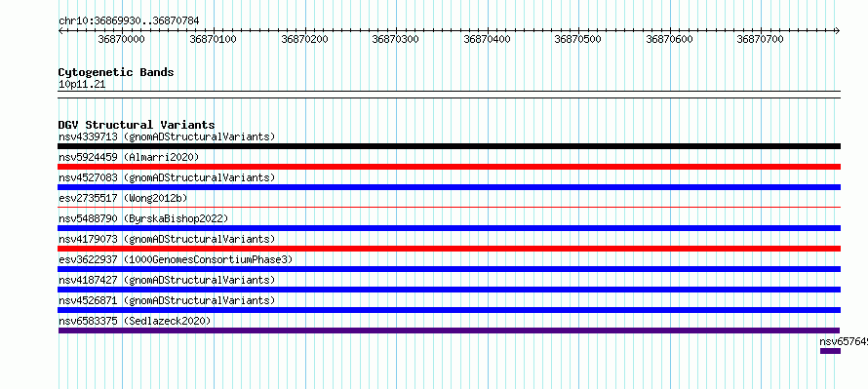This screenshot has width=868, height=389.
Task: Click the short purple nsv657649 bar
Action: [x=830, y=351]
